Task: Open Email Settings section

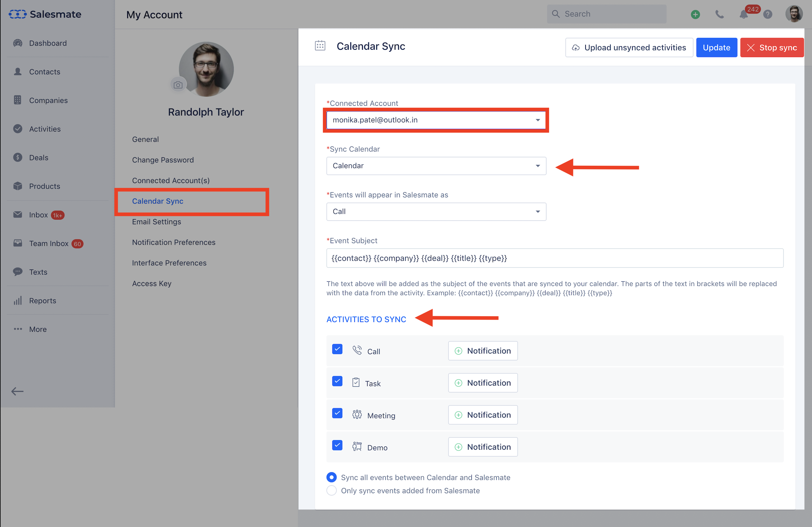Action: [x=156, y=222]
